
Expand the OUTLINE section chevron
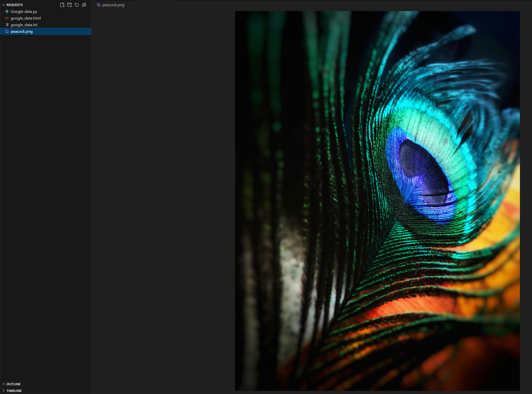pos(3,384)
